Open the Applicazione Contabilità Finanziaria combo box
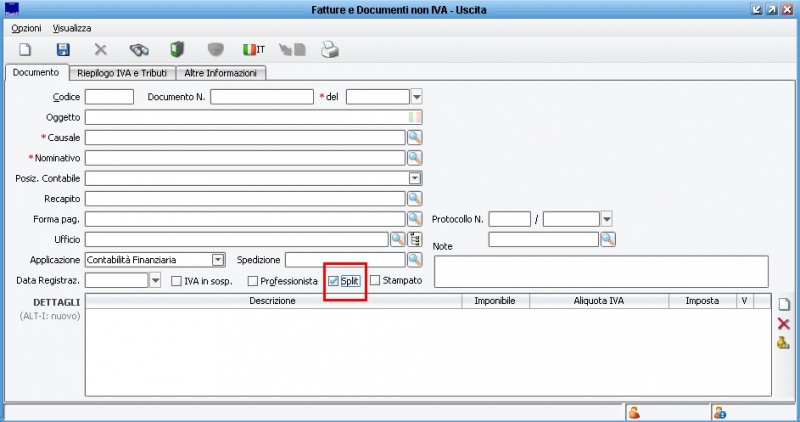The height and width of the screenshot is (422, 800). 218,260
